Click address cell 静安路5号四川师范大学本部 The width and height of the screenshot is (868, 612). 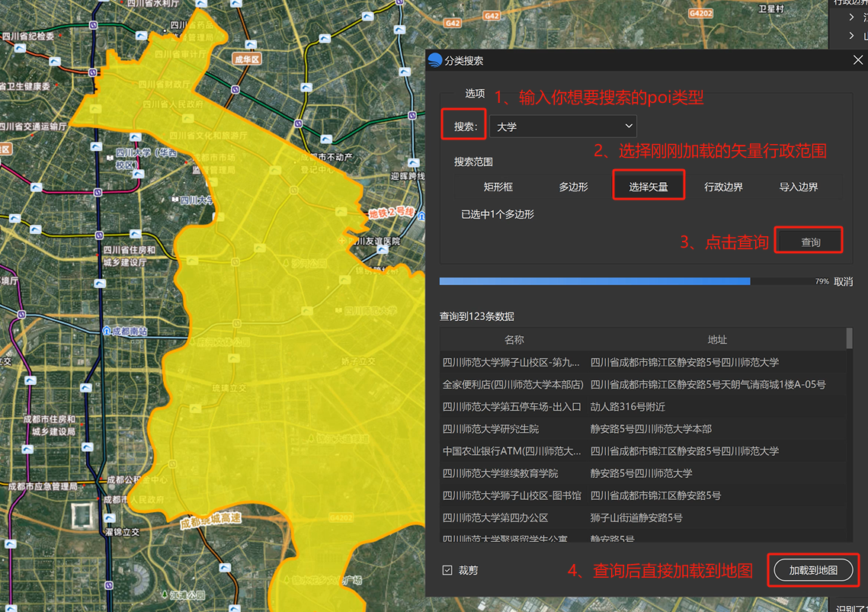pos(651,428)
